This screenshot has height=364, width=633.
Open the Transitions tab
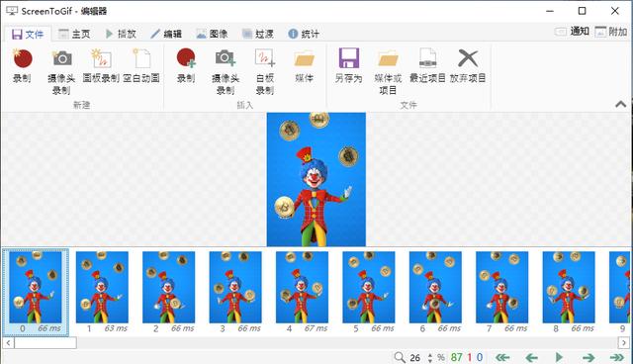(x=258, y=34)
